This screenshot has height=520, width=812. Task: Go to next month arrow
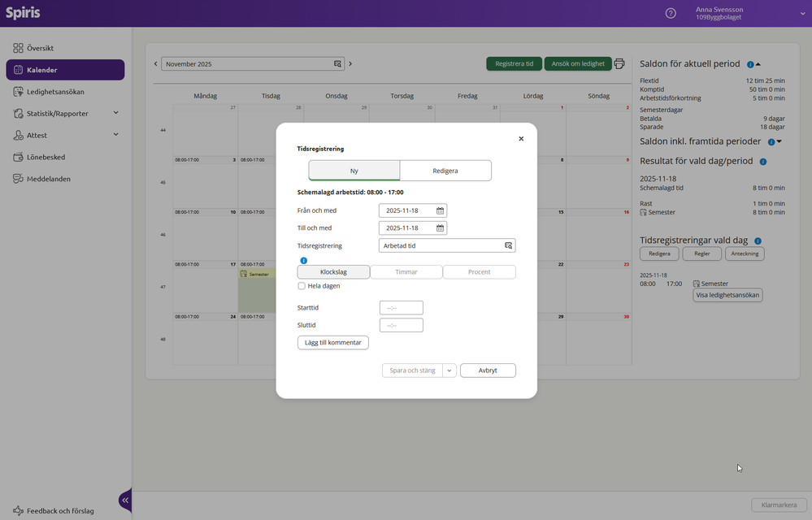click(x=350, y=63)
